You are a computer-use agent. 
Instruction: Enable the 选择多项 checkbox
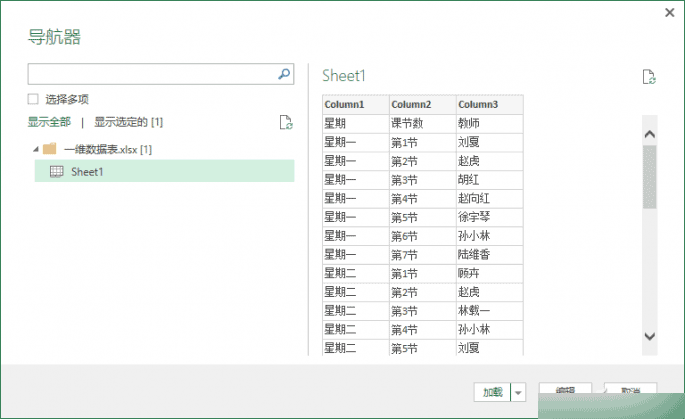(33, 99)
